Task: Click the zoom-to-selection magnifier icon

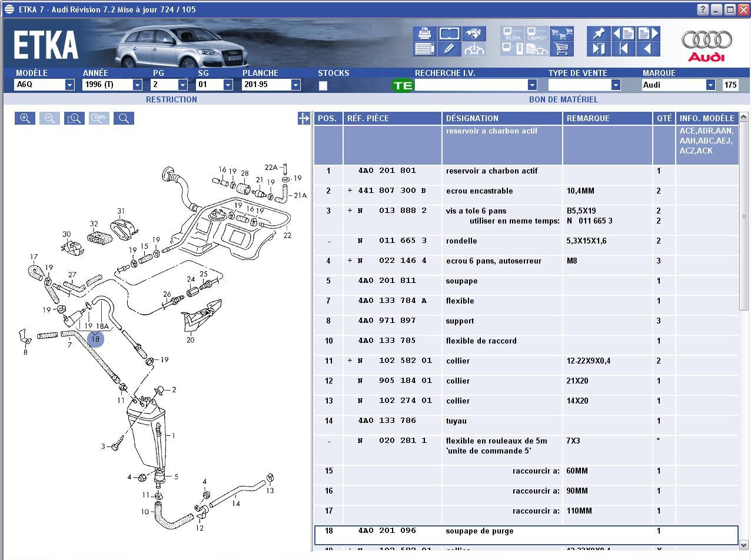Action: pos(74,118)
